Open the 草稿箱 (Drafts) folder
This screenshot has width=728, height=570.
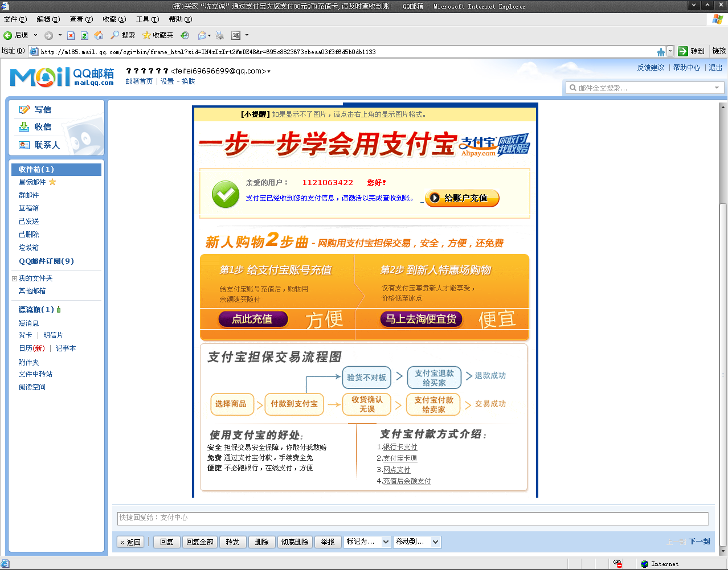tap(29, 208)
